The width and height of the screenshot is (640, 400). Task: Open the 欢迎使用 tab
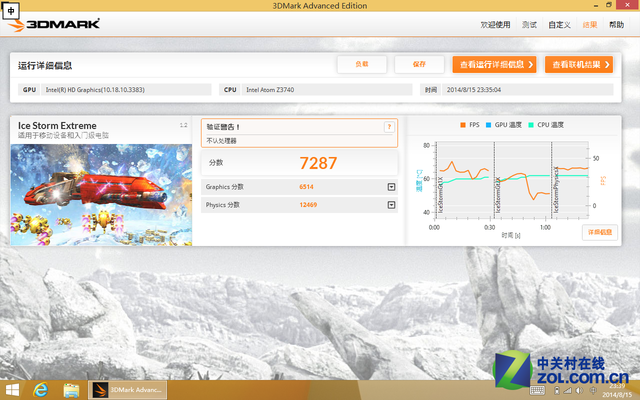pyautogui.click(x=495, y=25)
